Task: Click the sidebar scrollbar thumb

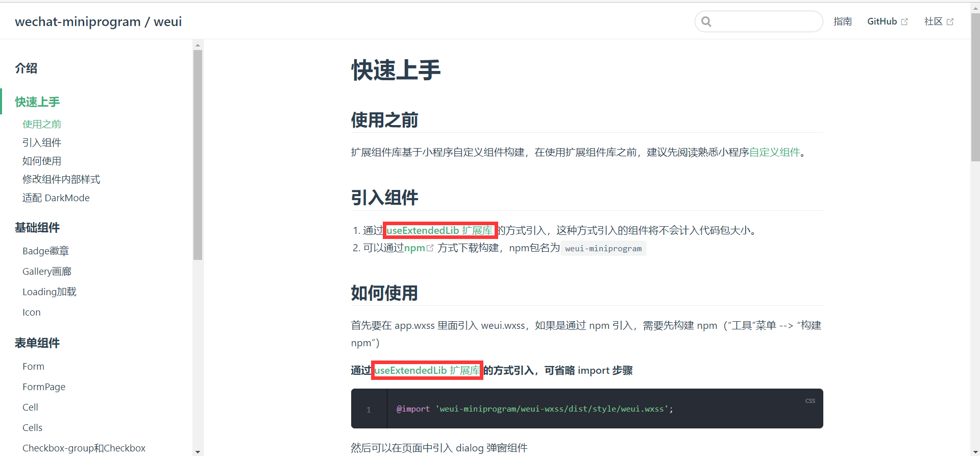Action: 198,155
